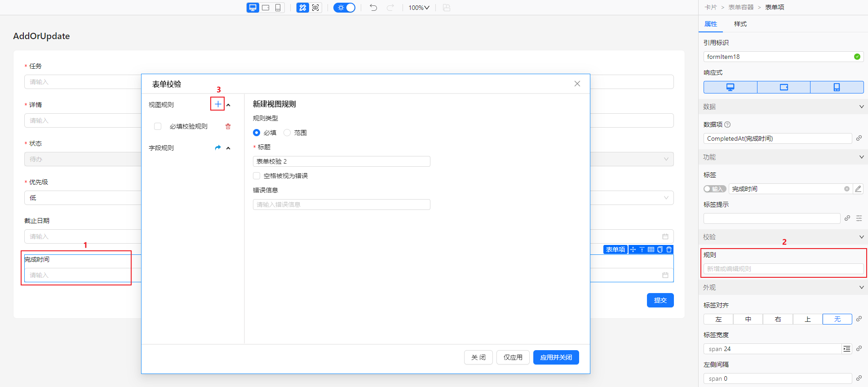Copy the selected 表单项 component
Screen dimensions: 868x387
coord(660,249)
